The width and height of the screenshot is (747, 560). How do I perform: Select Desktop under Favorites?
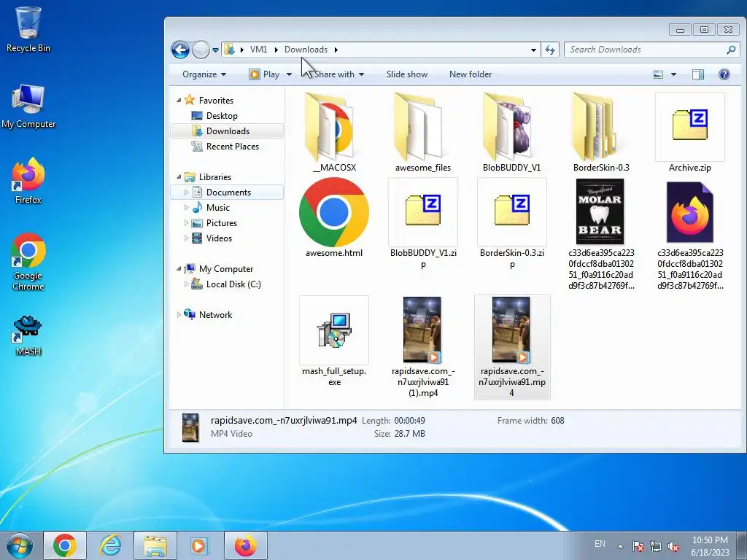click(x=222, y=116)
